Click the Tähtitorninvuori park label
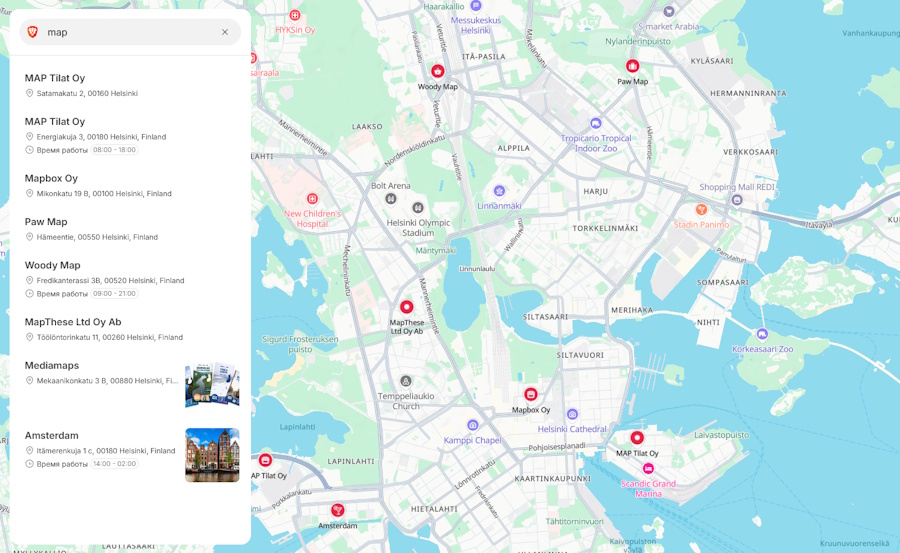900x553 pixels. click(575, 521)
